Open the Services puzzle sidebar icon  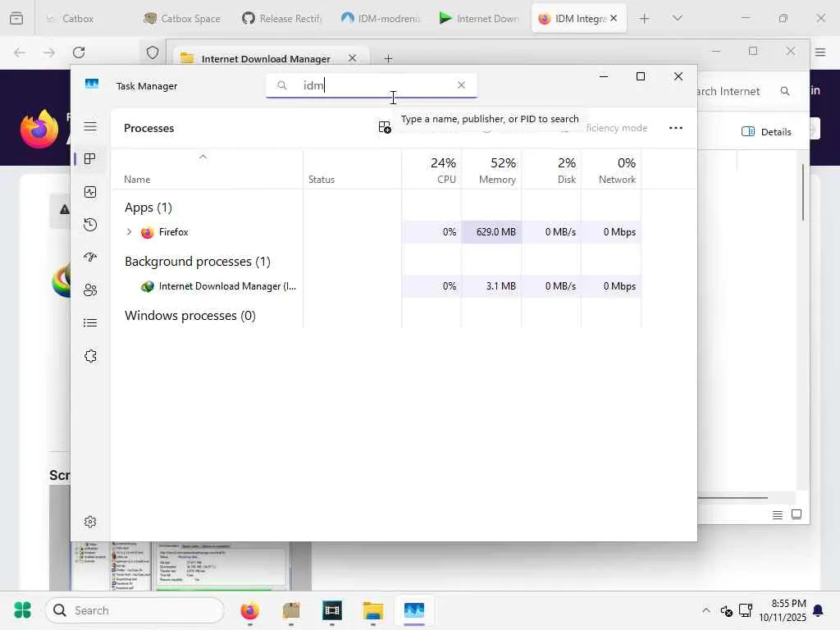pyautogui.click(x=90, y=356)
